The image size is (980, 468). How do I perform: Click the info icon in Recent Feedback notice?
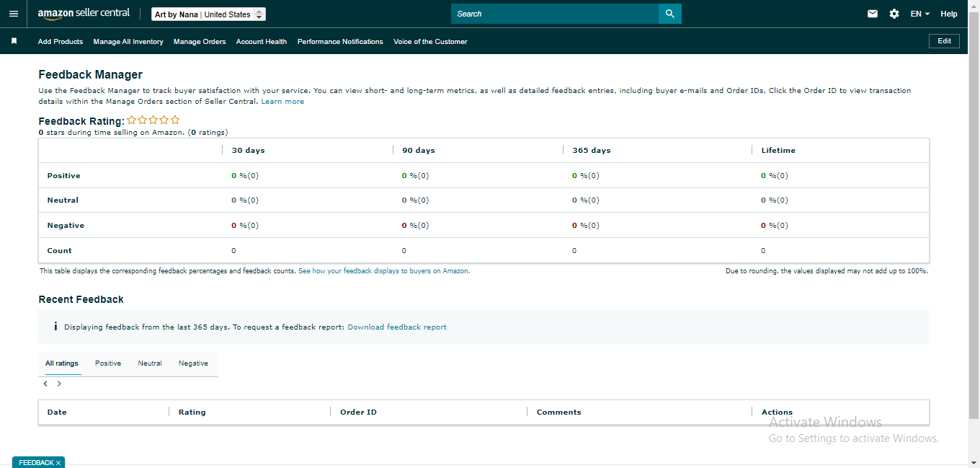(x=55, y=327)
